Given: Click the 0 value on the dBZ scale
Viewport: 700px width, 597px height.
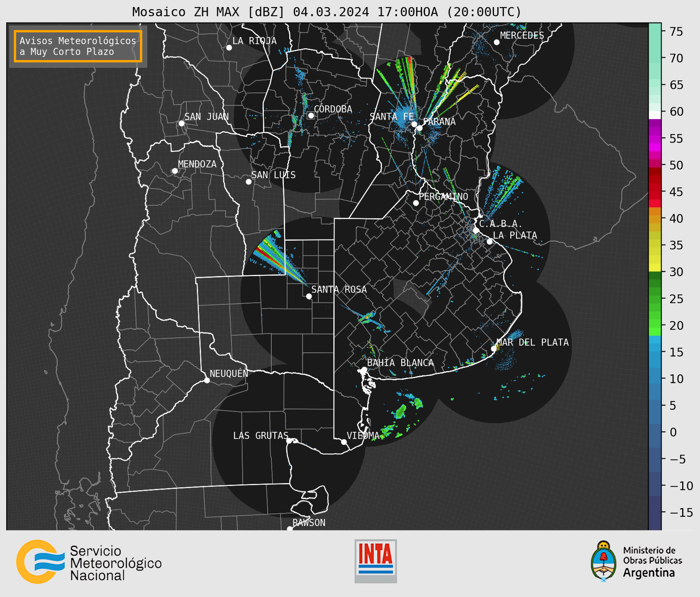Looking at the screenshot, I should [673, 432].
